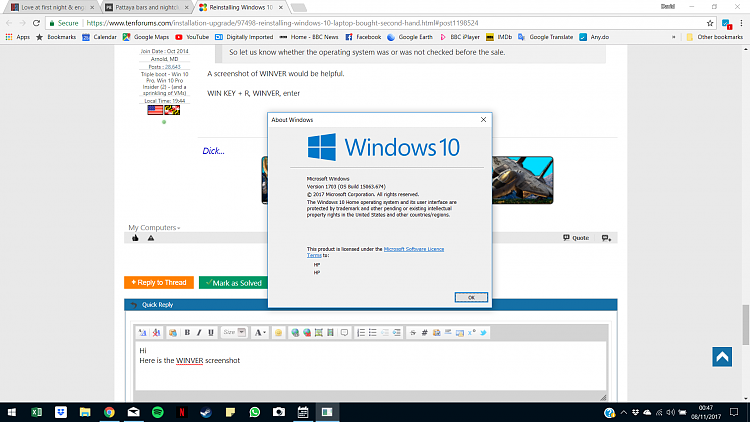Click the unordered bullet list icon

(373, 333)
